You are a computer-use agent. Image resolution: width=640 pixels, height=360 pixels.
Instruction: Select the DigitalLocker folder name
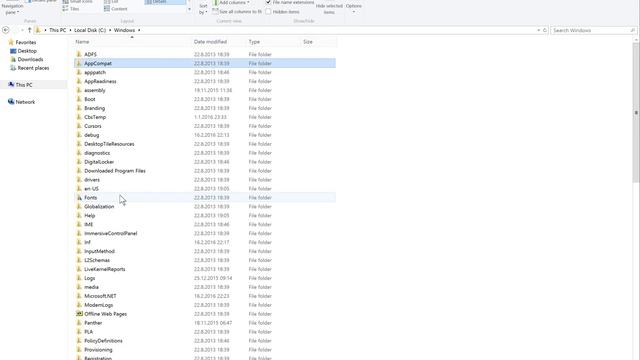tap(99, 162)
